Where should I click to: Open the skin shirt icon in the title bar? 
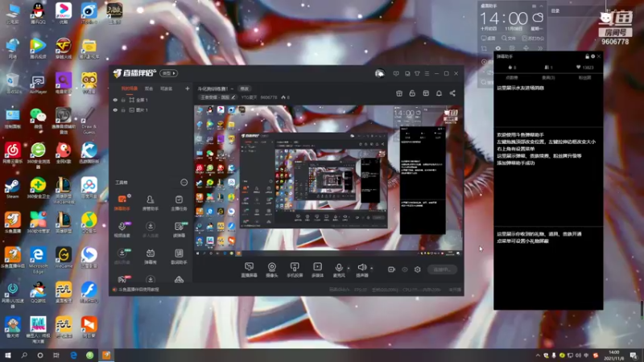click(x=417, y=73)
